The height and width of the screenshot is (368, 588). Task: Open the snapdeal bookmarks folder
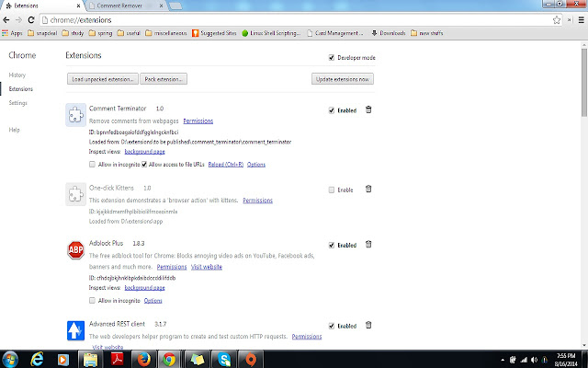[42, 33]
